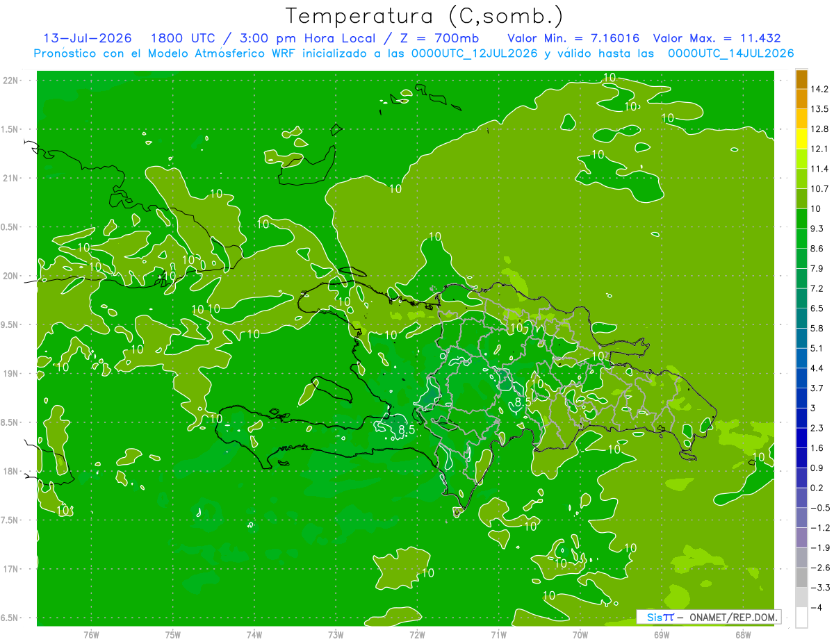This screenshot has width=834, height=644.
Task: Click the 69W longitude axis label
Action: 661,635
